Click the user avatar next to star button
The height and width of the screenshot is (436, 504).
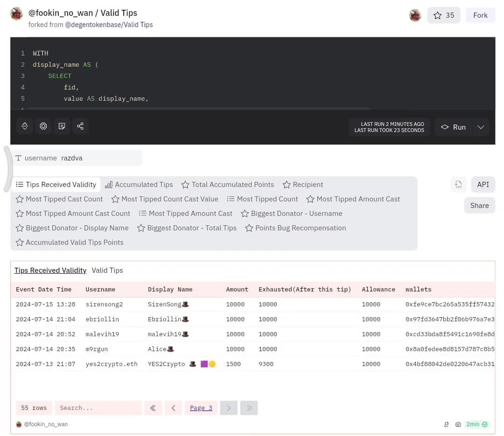point(415,15)
